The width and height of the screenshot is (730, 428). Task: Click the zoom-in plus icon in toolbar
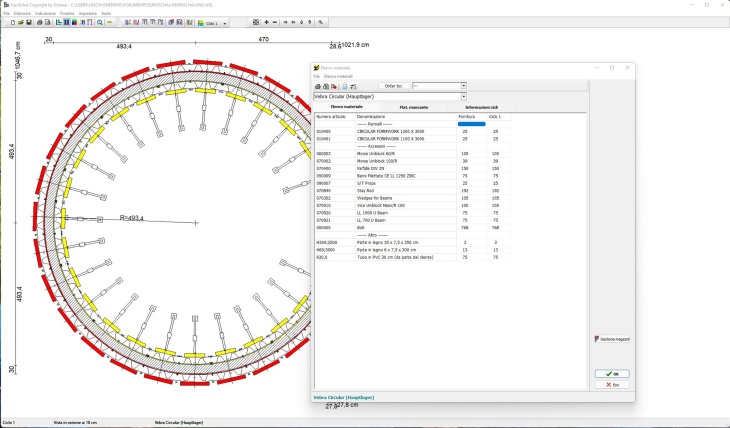[x=265, y=22]
